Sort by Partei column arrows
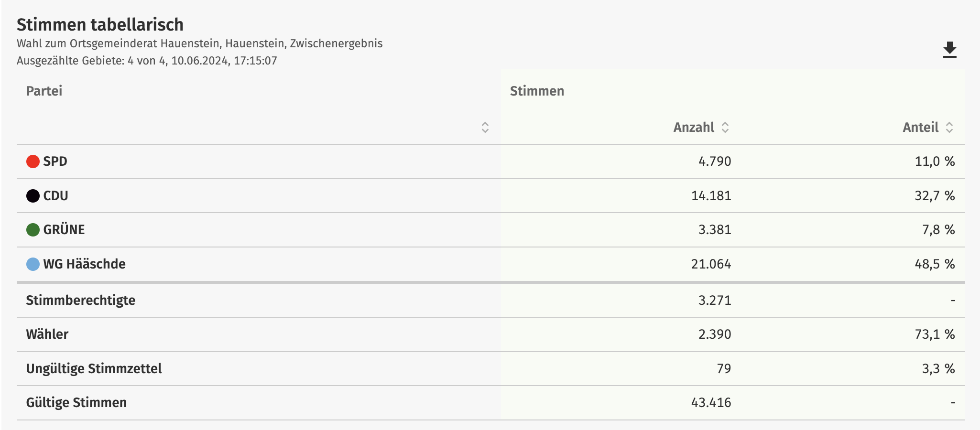The image size is (980, 430). point(485,127)
